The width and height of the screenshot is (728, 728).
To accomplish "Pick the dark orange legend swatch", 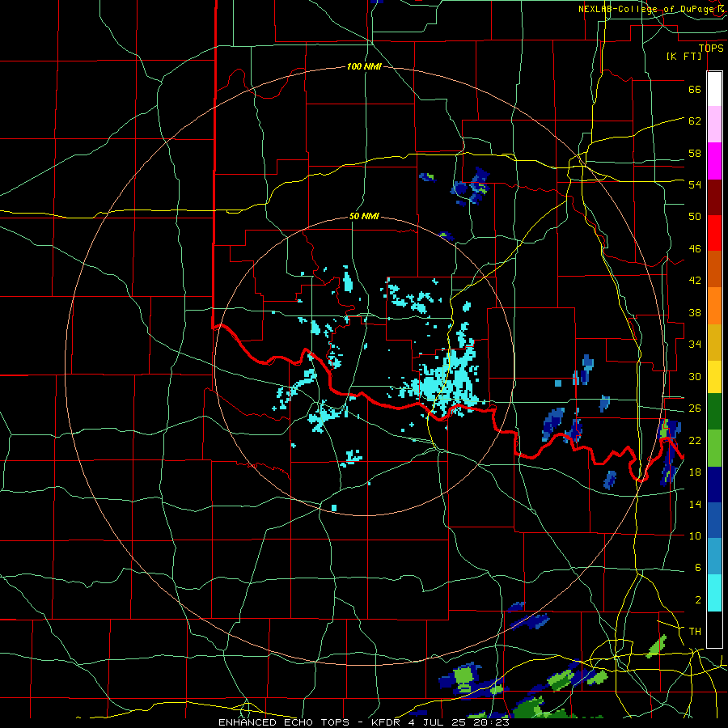I will pyautogui.click(x=714, y=269).
